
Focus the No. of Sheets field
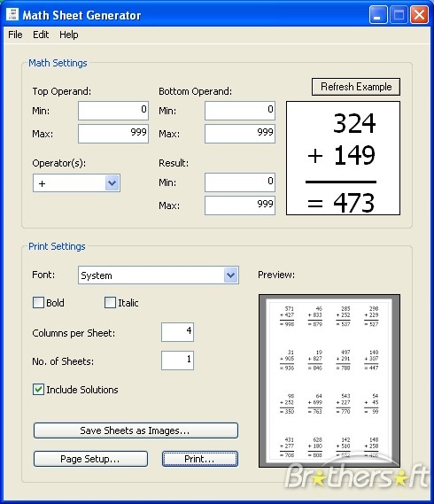[x=177, y=361]
